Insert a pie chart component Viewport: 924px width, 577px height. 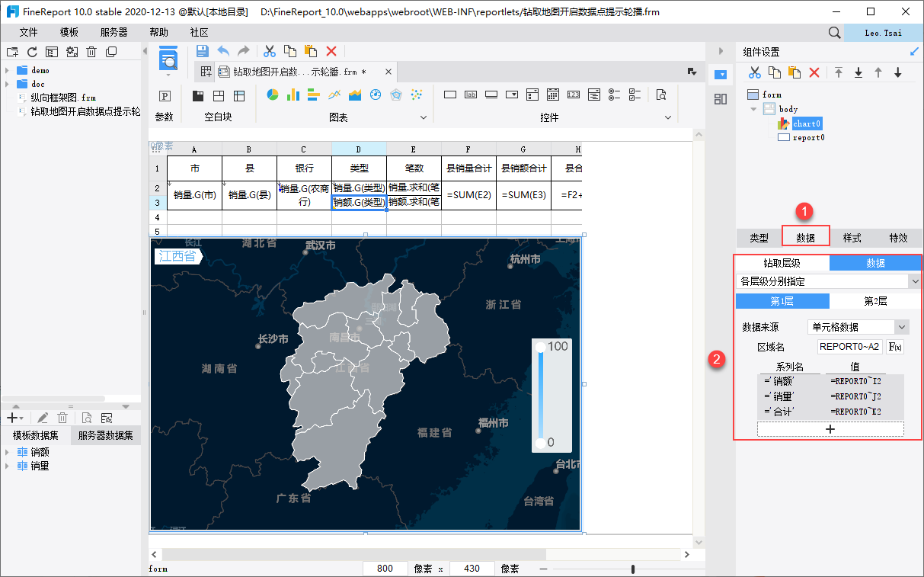(272, 95)
